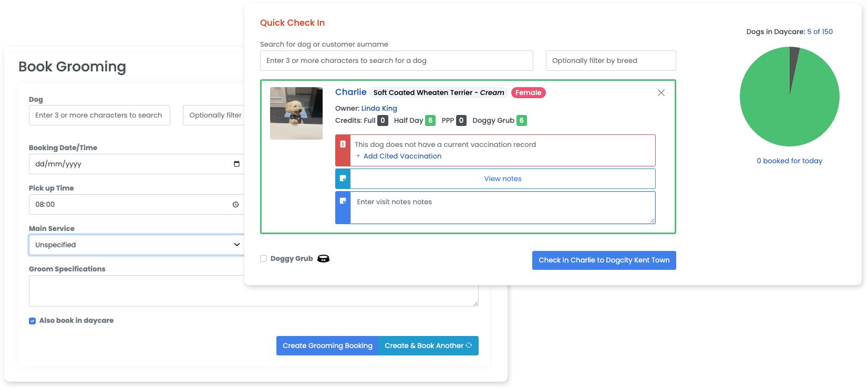The image size is (868, 389).
Task: Click the Enter visit notes textarea
Action: 503,207
